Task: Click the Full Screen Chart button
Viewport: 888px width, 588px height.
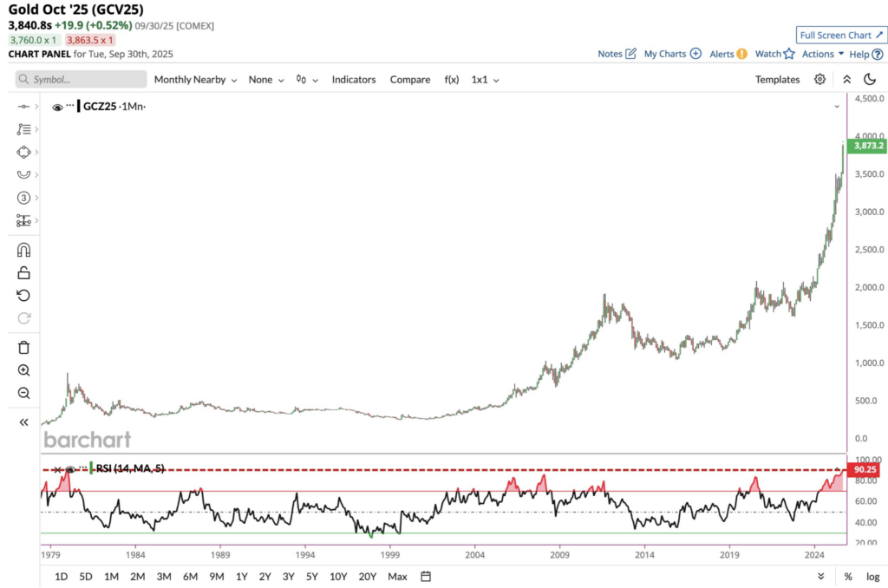Action: pyautogui.click(x=840, y=35)
